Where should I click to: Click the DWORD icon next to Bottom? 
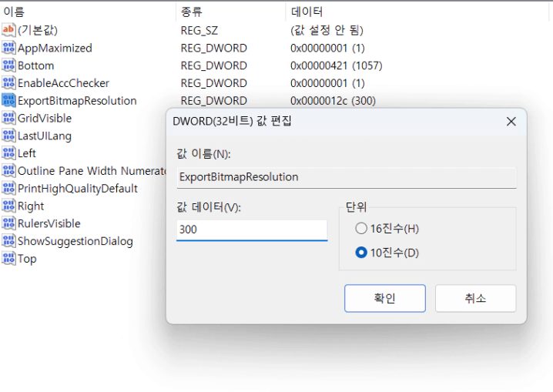tap(8, 65)
